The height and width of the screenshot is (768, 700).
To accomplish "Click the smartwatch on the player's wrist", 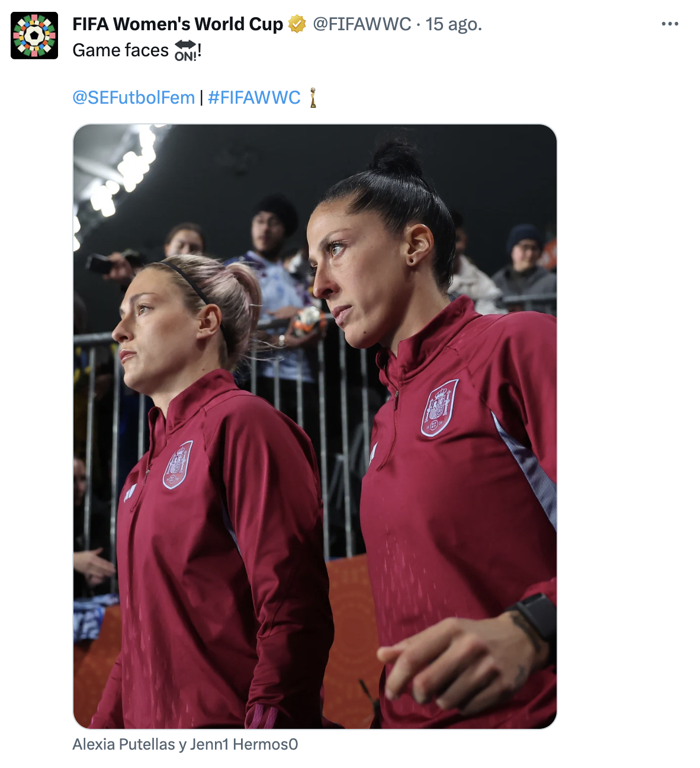I will click(x=537, y=616).
